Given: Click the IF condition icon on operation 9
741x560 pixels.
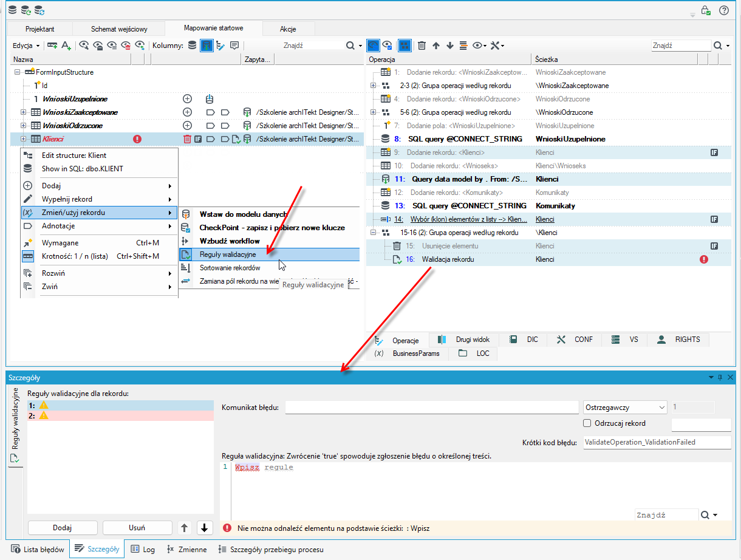Looking at the screenshot, I should [x=714, y=152].
